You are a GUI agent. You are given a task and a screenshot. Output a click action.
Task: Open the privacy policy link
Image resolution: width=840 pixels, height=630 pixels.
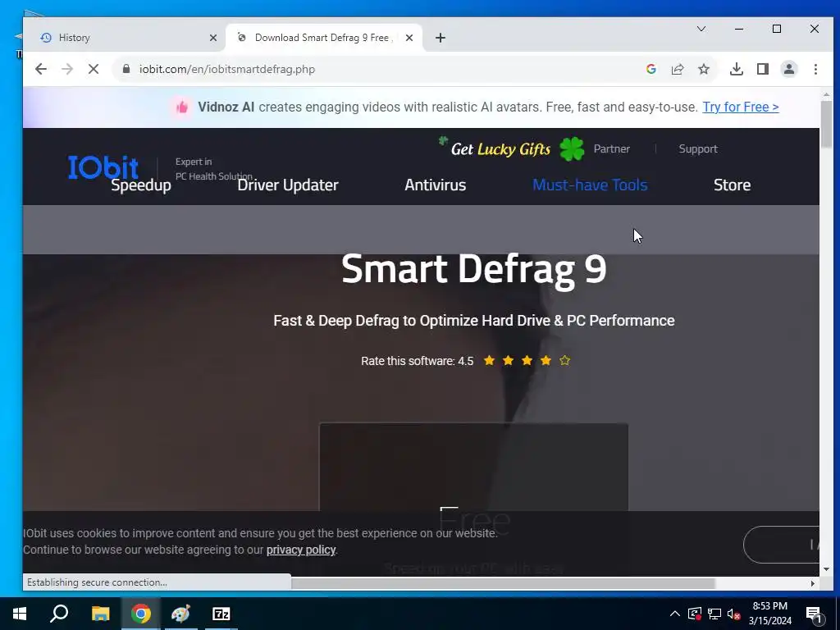tap(301, 550)
